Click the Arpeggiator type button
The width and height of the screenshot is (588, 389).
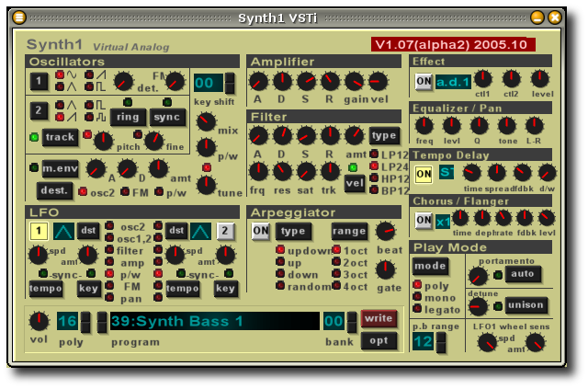click(293, 232)
